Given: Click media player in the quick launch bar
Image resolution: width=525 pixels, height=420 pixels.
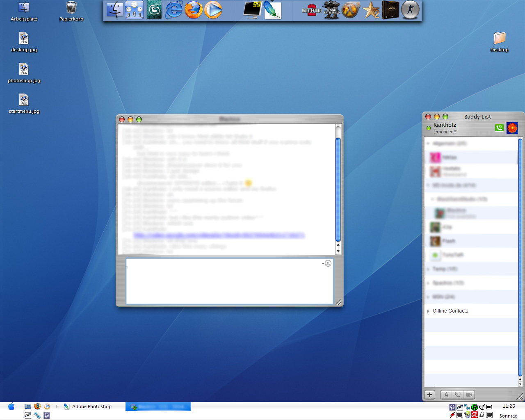Looking at the screenshot, I should pos(47,406).
